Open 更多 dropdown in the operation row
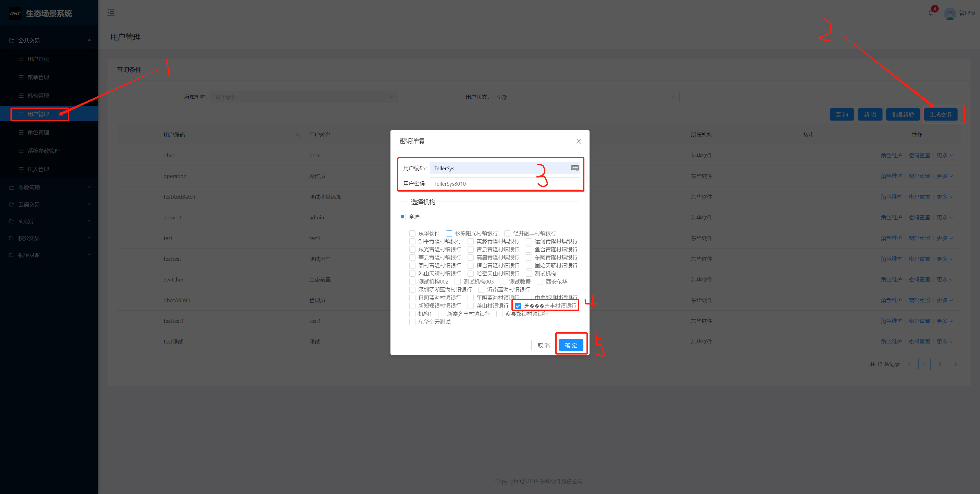This screenshot has width=980, height=494. 945,176
